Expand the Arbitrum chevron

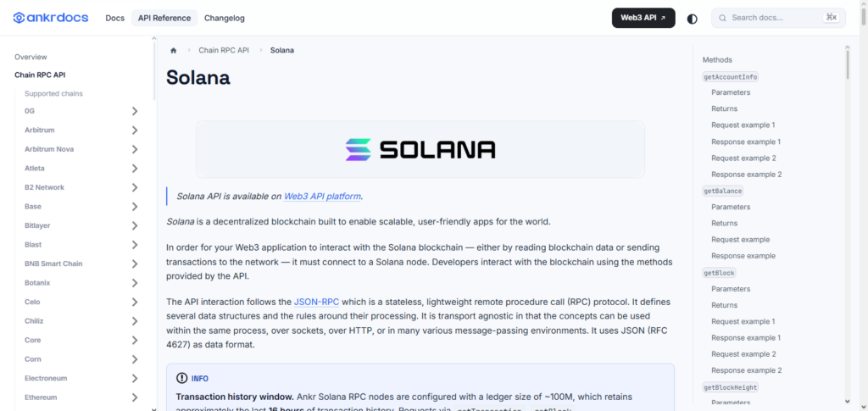point(135,131)
